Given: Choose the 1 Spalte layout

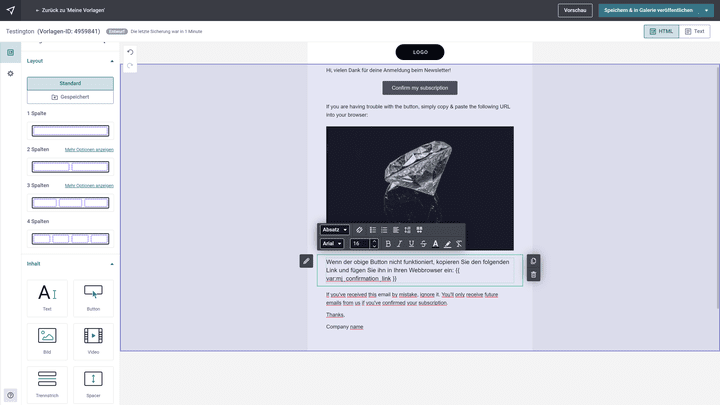Looking at the screenshot, I should pos(70,131).
